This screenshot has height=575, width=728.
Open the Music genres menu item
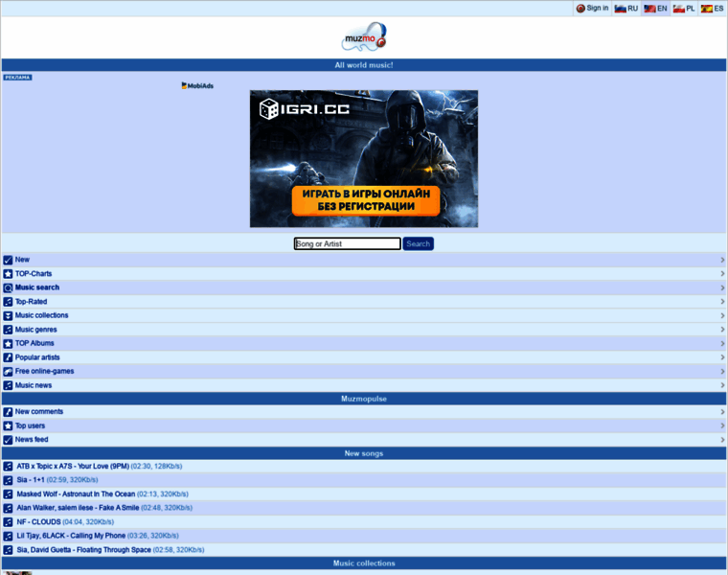(364, 330)
